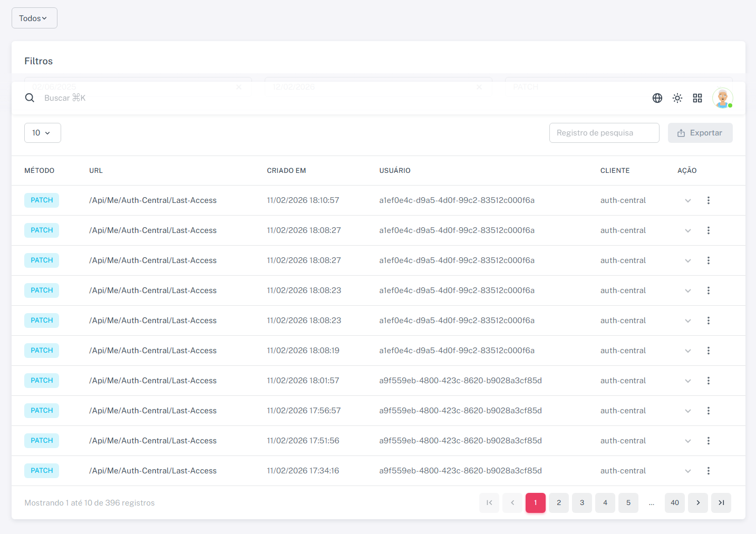Click user ID in 17:34:16 row
The image size is (756, 534).
[x=461, y=471]
